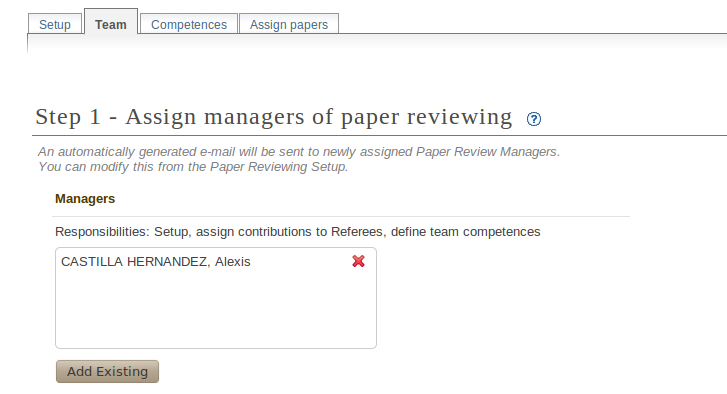Click the Paper Reviewing Setup note line
Image resolution: width=727 pixels, height=394 pixels.
(193, 166)
